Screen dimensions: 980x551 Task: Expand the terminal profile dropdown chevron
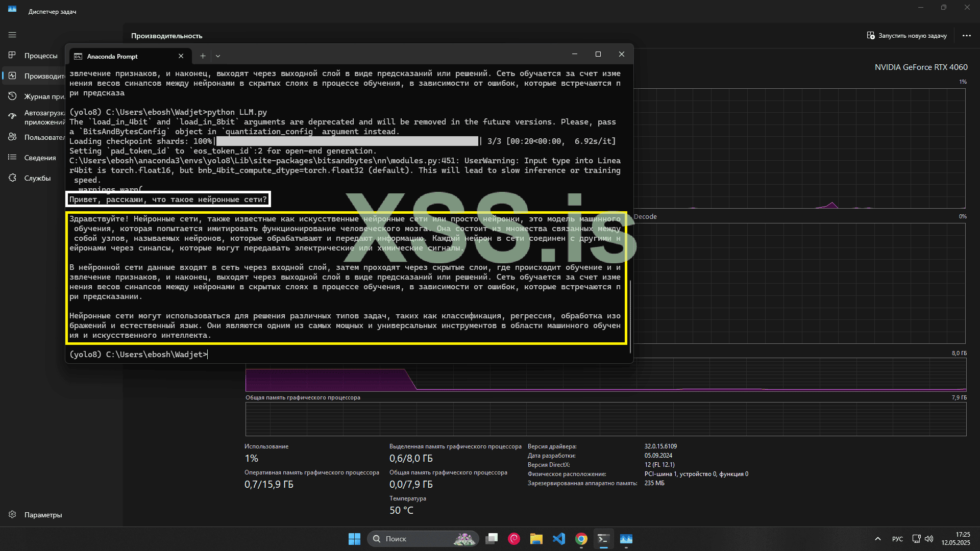click(x=218, y=56)
